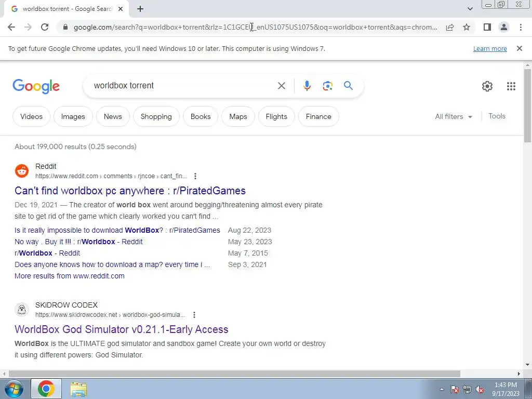Open the Chrome side panel

pos(487,27)
